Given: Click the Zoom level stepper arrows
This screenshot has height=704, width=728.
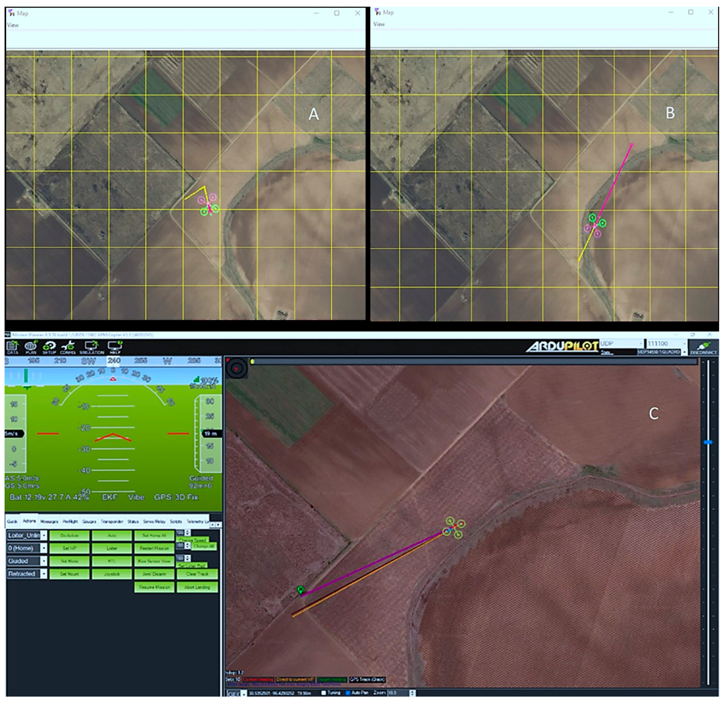Looking at the screenshot, I should pyautogui.click(x=412, y=693).
